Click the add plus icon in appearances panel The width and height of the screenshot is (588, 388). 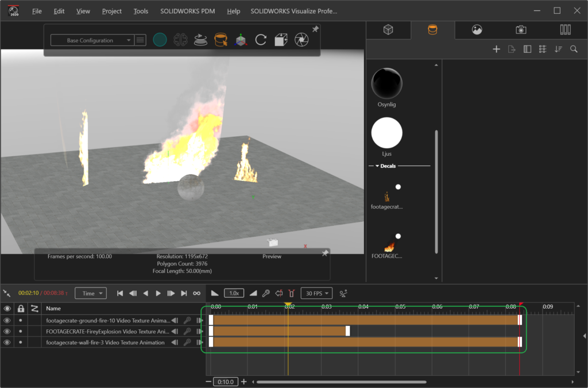(496, 49)
